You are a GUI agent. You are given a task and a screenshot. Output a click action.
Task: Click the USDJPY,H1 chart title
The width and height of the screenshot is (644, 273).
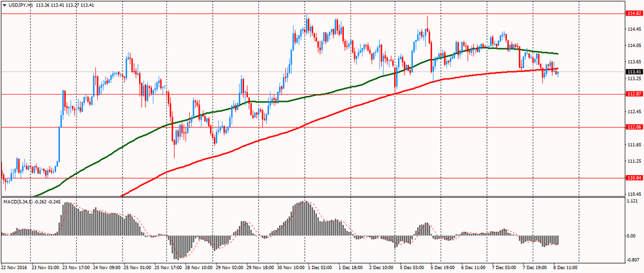point(21,5)
